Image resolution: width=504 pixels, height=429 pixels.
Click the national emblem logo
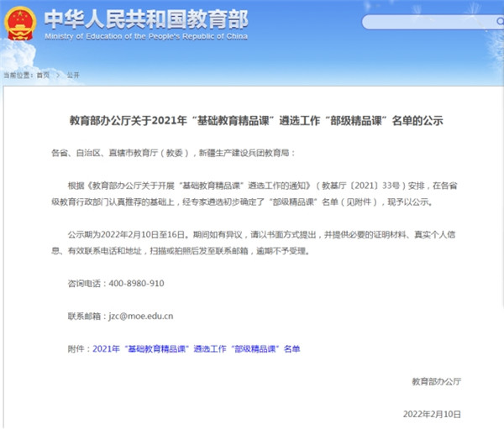(x=20, y=24)
